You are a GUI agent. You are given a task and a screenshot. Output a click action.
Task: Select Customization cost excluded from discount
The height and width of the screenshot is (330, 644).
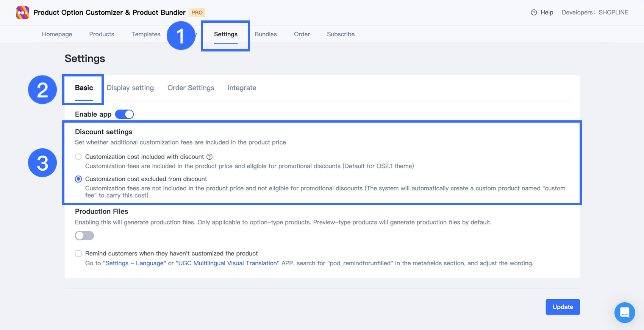[x=78, y=179]
